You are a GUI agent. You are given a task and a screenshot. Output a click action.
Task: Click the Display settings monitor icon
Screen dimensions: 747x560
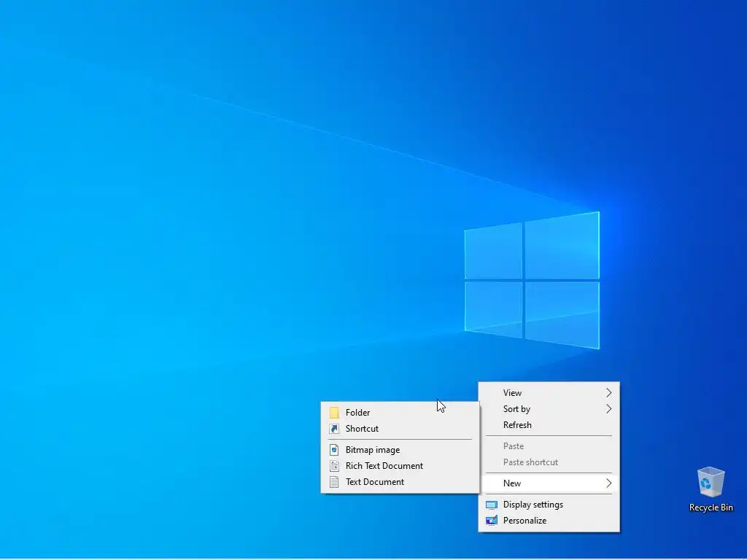coord(491,505)
